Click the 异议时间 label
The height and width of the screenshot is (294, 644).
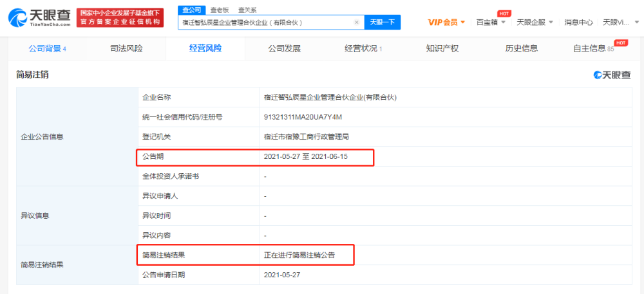pos(156,216)
